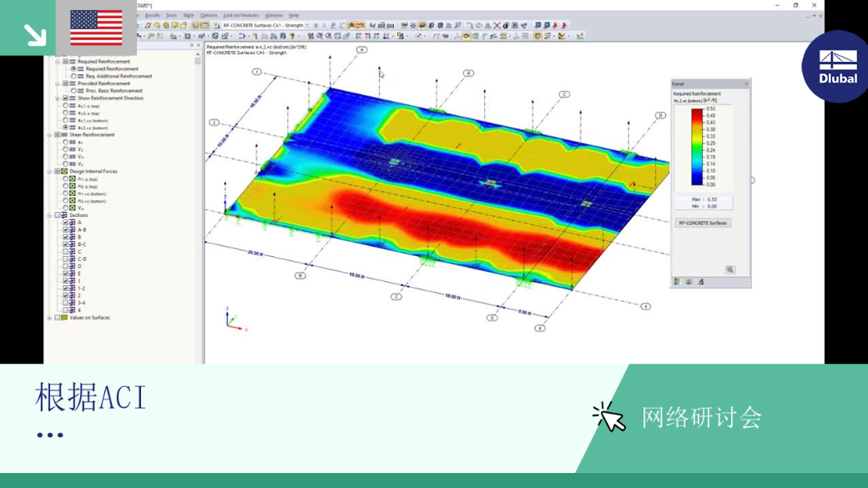
Task: Select Req. Additional Reinforcement radio button
Action: pyautogui.click(x=73, y=76)
